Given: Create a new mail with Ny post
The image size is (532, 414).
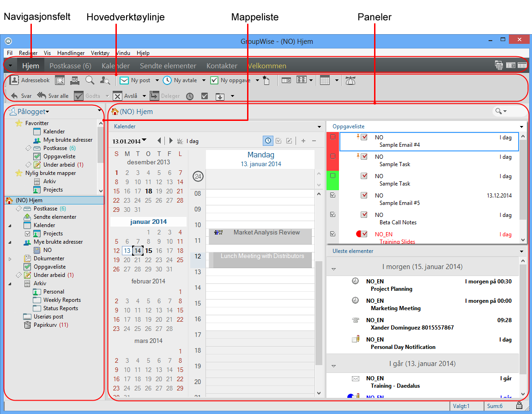Looking at the screenshot, I should coord(135,80).
